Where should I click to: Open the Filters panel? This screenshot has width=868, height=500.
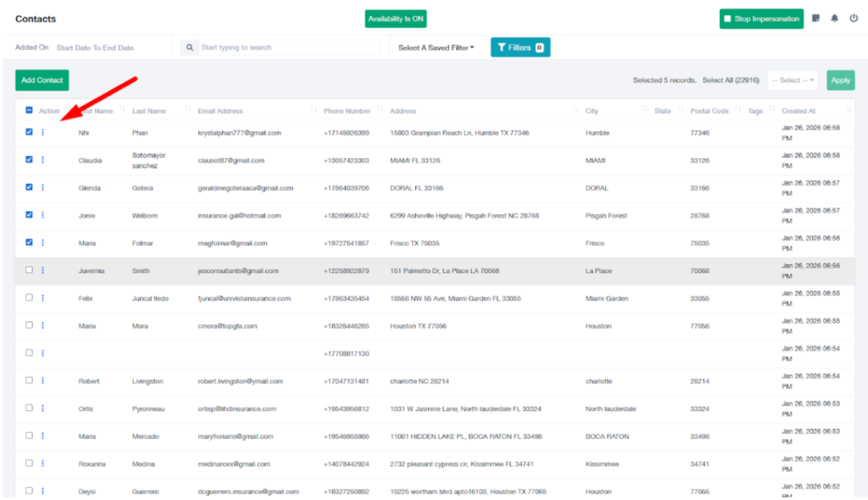[x=520, y=47]
